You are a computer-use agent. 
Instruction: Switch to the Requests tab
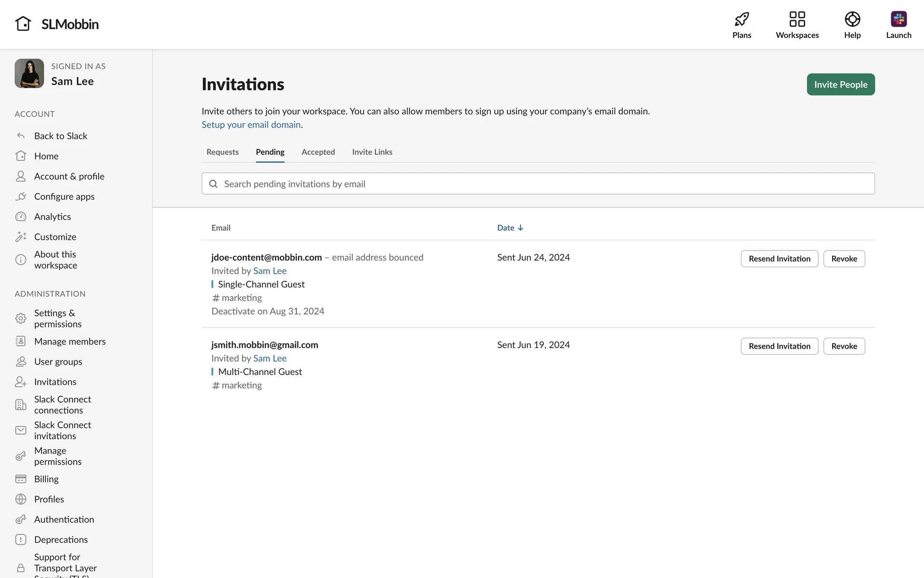coord(222,152)
